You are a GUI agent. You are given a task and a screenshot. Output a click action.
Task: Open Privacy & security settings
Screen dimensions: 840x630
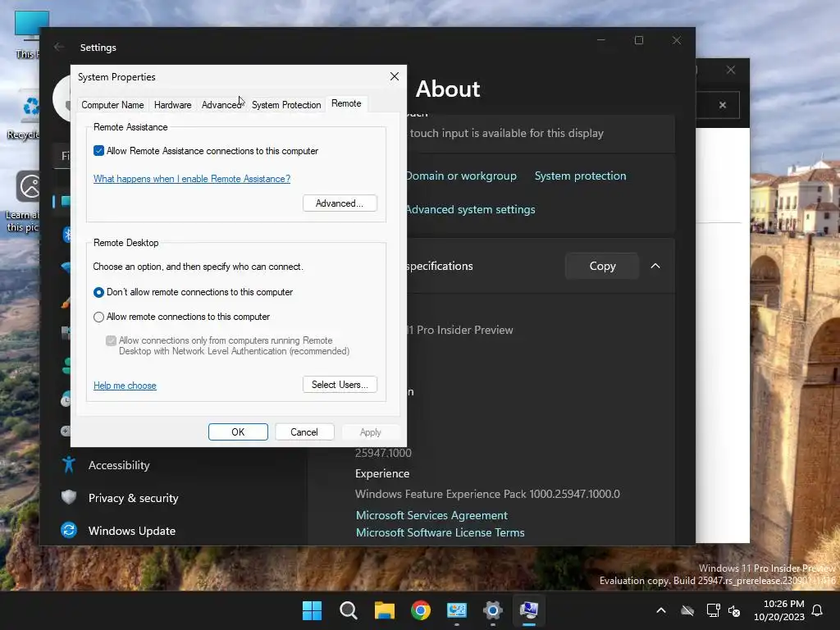(x=134, y=498)
